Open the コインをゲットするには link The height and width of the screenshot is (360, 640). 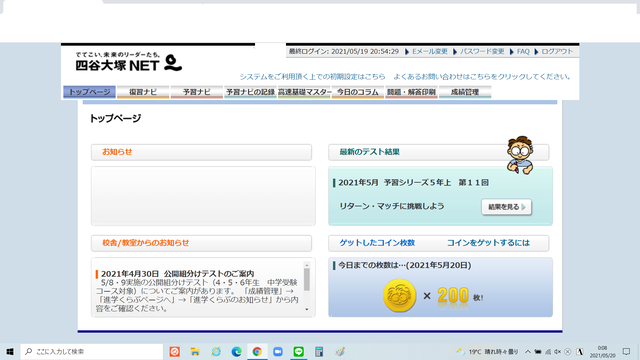(488, 243)
